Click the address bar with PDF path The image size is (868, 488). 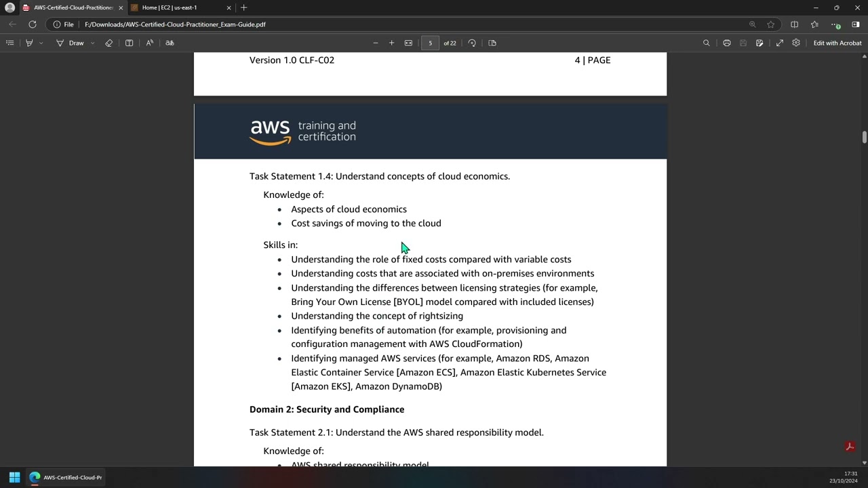pyautogui.click(x=407, y=24)
